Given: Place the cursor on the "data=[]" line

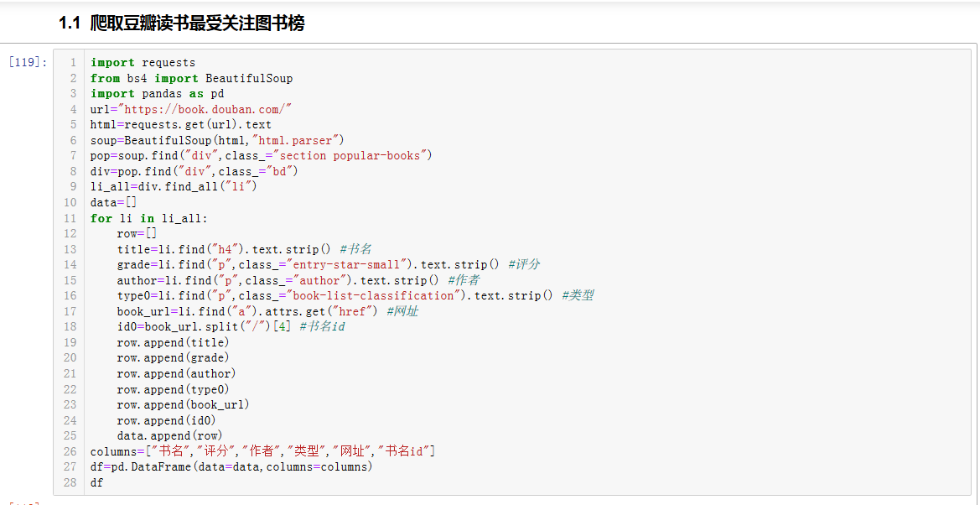Looking at the screenshot, I should pyautogui.click(x=113, y=202).
